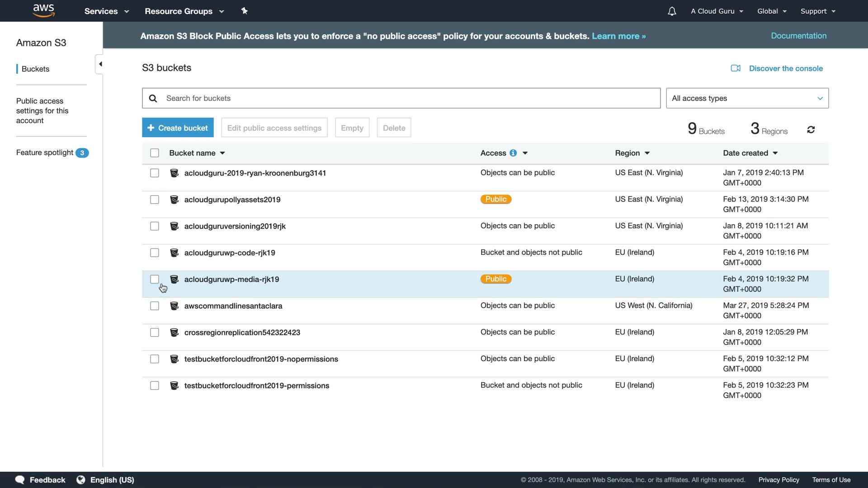Viewport: 868px width, 488px height.
Task: Click the Access column info icon
Action: coord(513,153)
